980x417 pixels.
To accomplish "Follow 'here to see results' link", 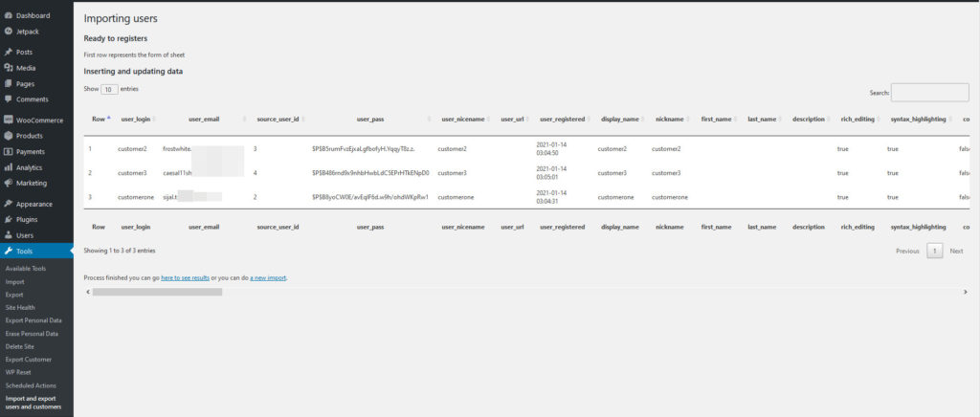I will coord(185,277).
